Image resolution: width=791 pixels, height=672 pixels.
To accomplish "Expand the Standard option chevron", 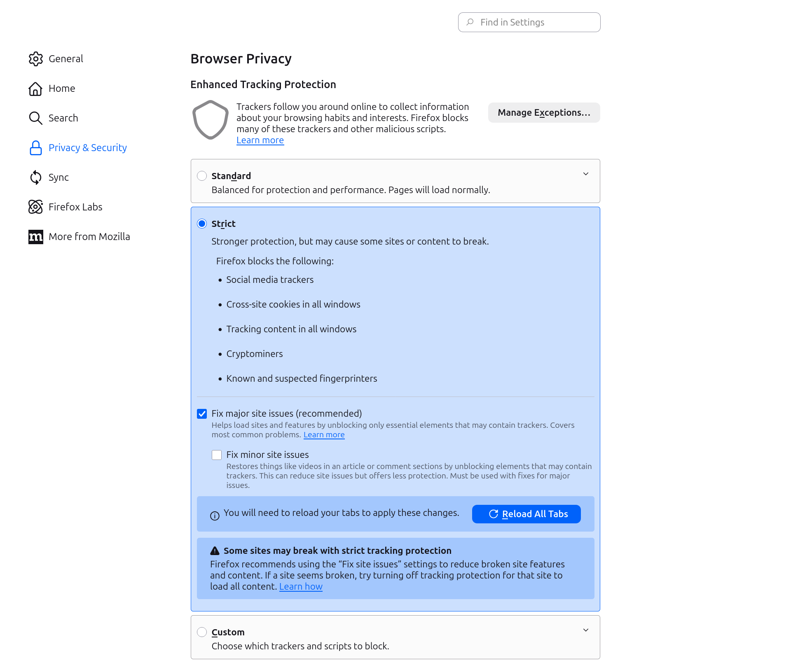I will tap(586, 174).
